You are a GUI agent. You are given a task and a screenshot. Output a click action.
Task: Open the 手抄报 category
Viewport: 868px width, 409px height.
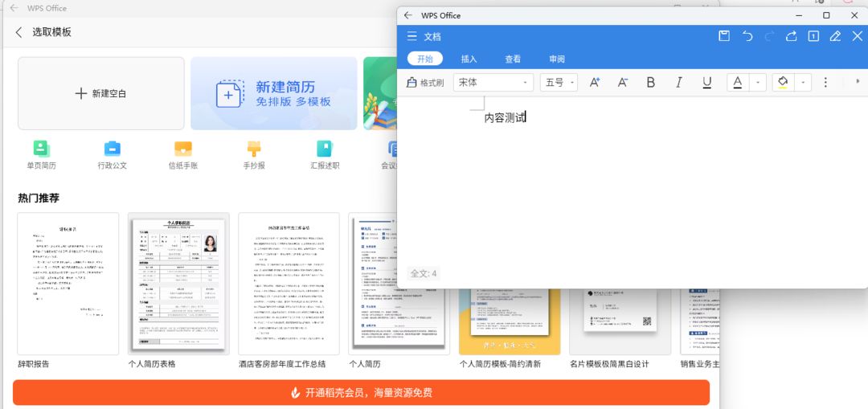coord(254,155)
